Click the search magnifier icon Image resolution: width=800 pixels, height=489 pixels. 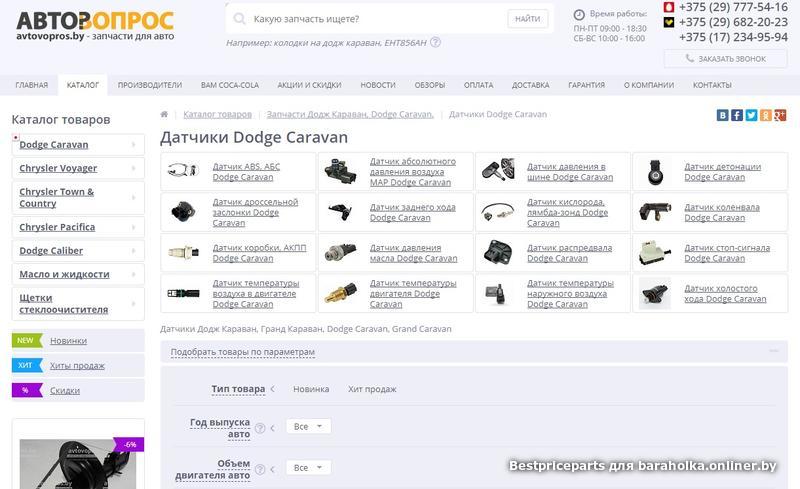pos(239,19)
